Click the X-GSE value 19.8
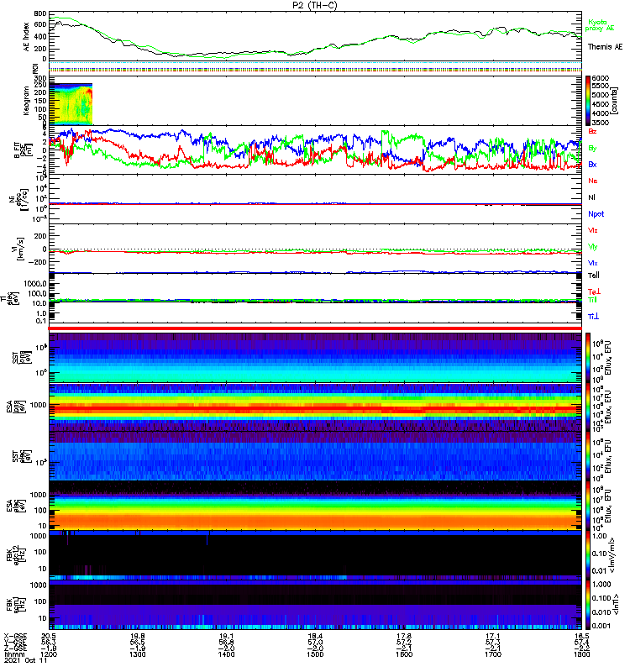The image size is (630, 672). 138,636
